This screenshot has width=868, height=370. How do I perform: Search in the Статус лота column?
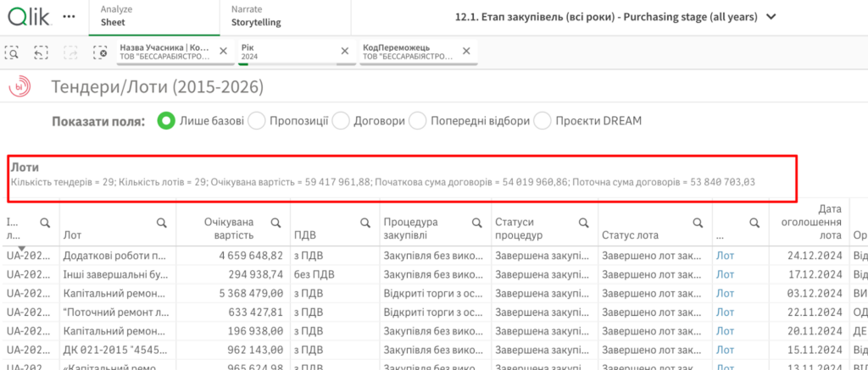(x=697, y=223)
